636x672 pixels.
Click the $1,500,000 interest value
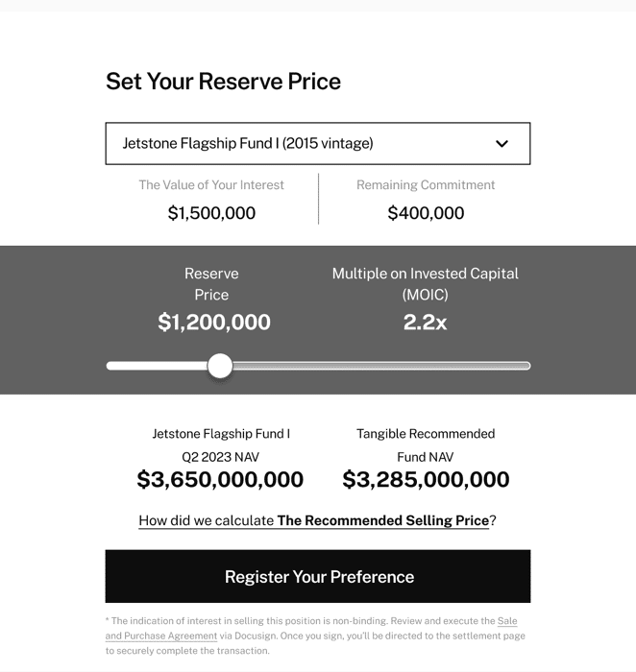click(x=211, y=213)
